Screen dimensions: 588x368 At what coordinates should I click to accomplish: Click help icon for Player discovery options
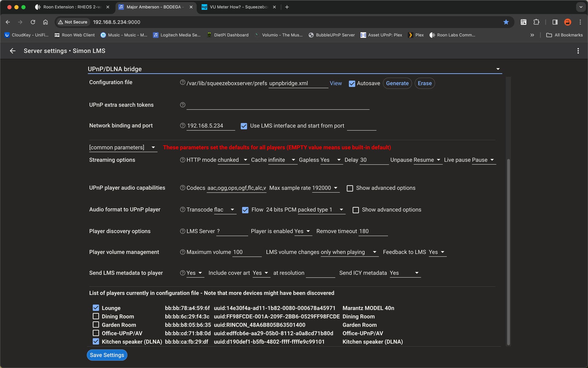[x=183, y=231]
